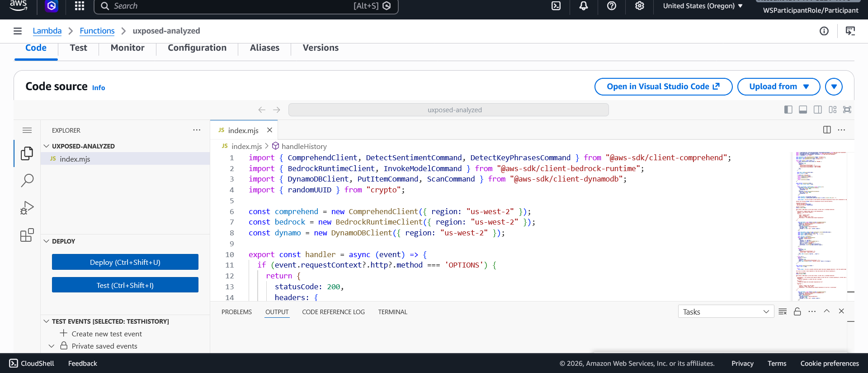Click Open in Visual Studio Code
868x373 pixels.
(x=663, y=86)
